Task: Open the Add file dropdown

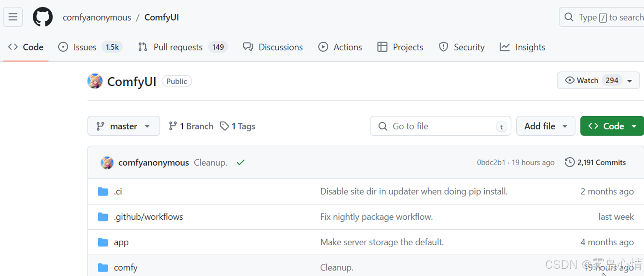Action: click(x=546, y=126)
